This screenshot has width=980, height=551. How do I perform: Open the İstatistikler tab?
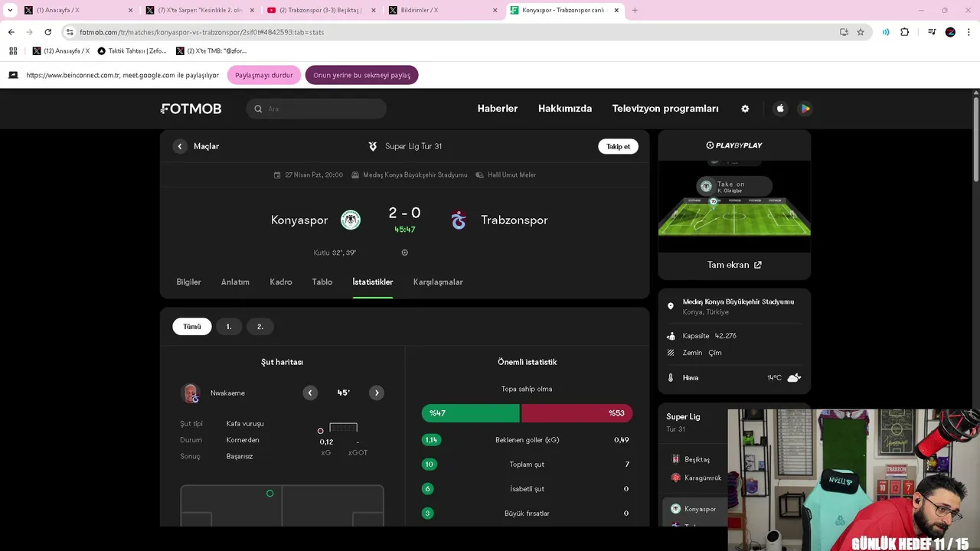[373, 282]
